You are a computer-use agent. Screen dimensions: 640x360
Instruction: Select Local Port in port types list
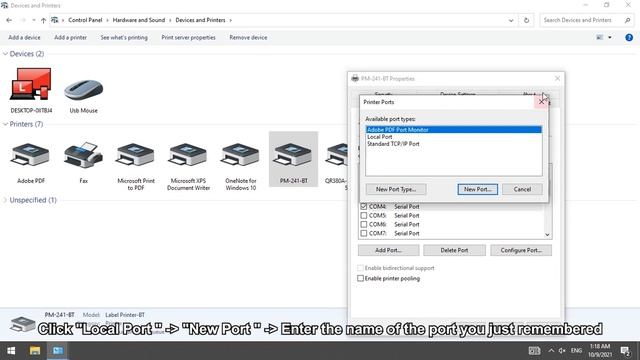point(453,137)
